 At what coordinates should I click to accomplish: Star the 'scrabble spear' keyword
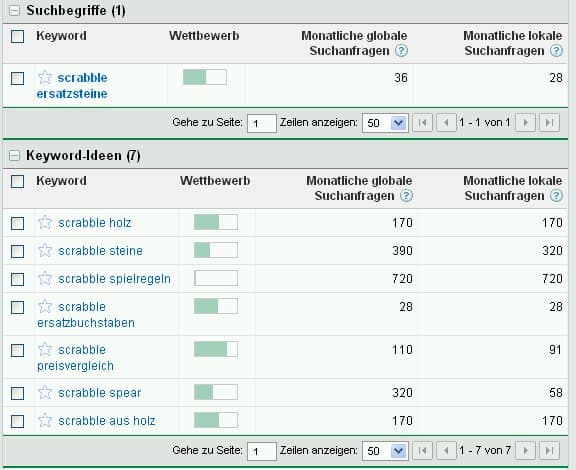(x=45, y=392)
